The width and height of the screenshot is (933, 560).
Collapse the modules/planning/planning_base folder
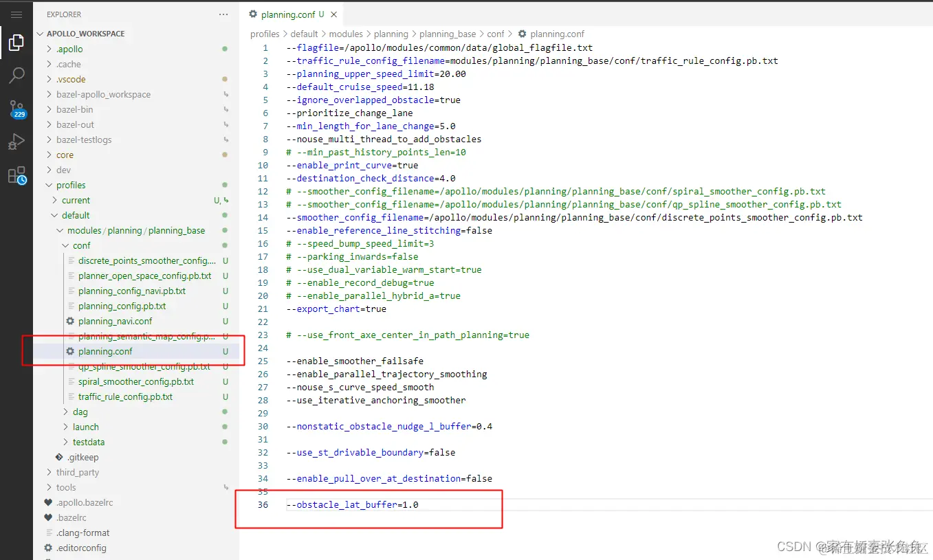(x=136, y=230)
